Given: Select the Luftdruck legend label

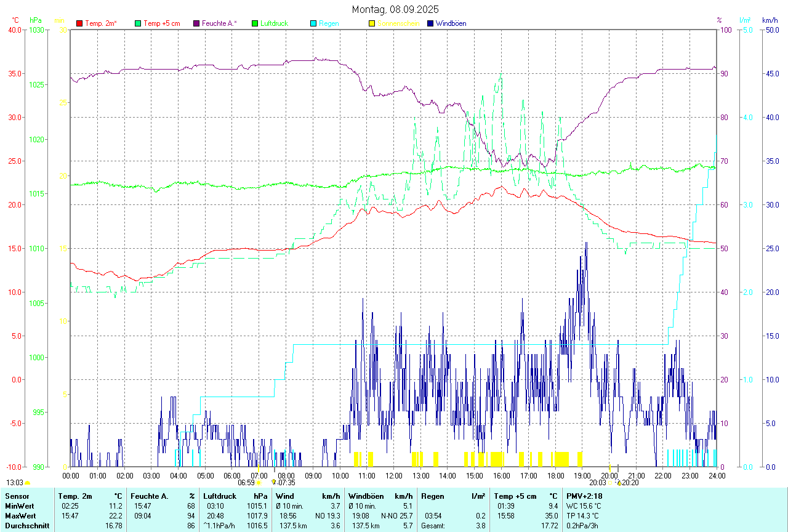Looking at the screenshot, I should pos(274,23).
